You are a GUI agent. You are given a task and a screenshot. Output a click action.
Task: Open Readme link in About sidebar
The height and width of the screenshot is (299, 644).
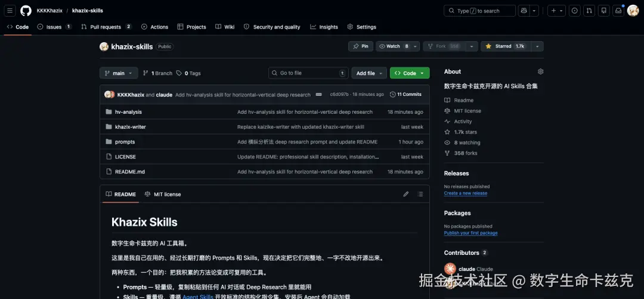[x=459, y=100]
